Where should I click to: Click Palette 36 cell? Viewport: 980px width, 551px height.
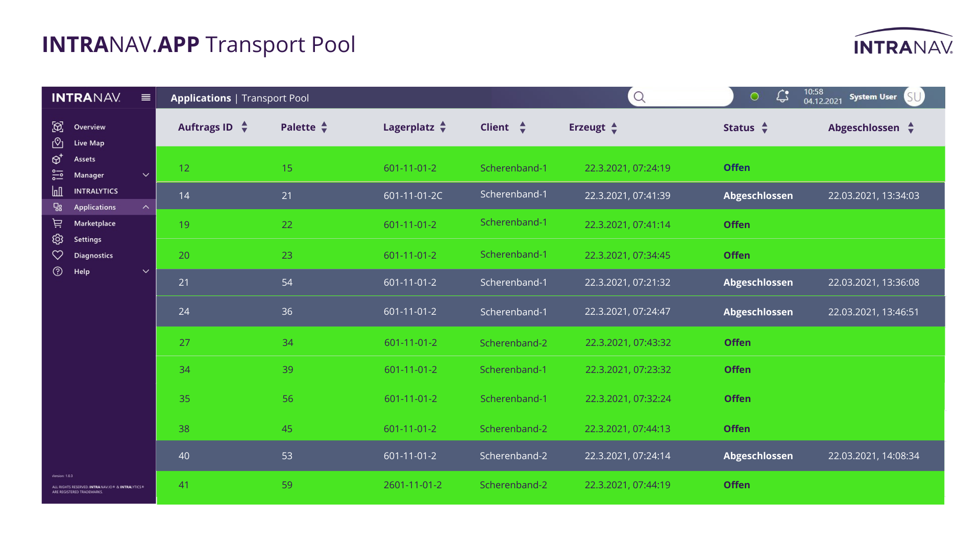tap(287, 311)
